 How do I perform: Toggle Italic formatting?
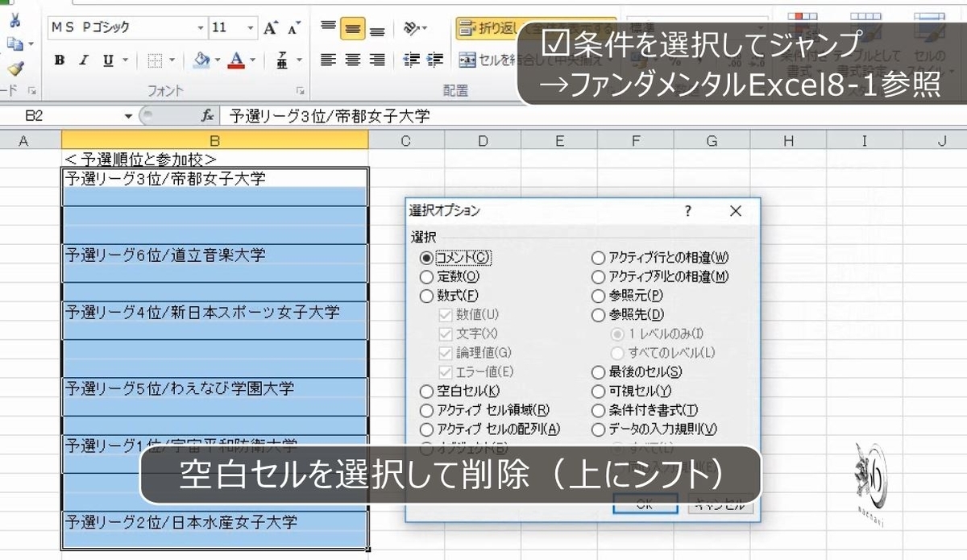83,60
